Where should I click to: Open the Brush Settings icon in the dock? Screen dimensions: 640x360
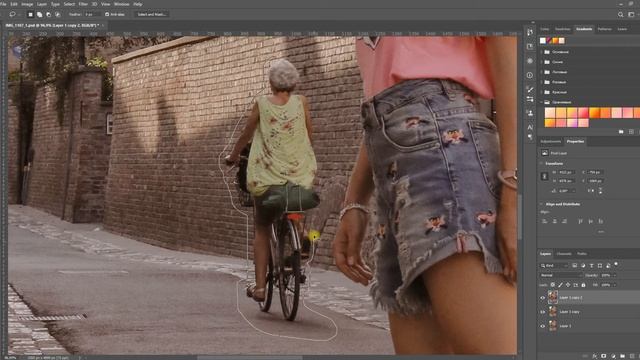530,89
